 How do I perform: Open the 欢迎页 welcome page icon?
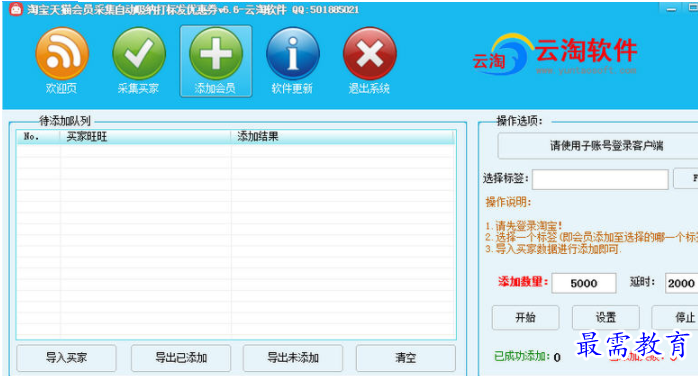click(62, 61)
